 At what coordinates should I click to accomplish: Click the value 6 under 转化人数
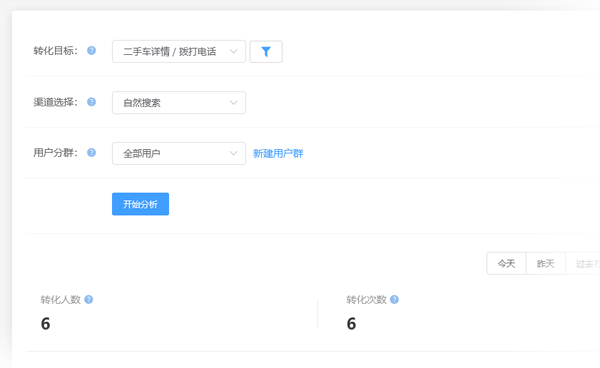46,324
